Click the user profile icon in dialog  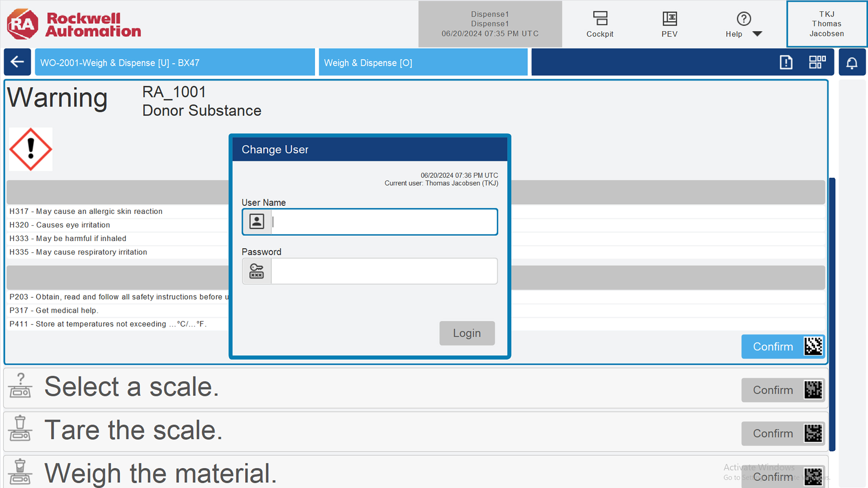click(x=256, y=222)
